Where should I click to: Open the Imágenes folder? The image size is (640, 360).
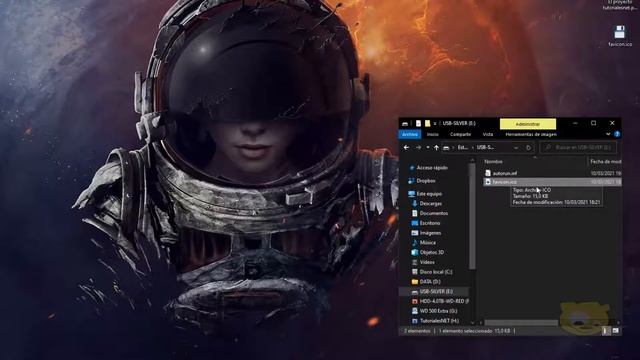coord(430,233)
